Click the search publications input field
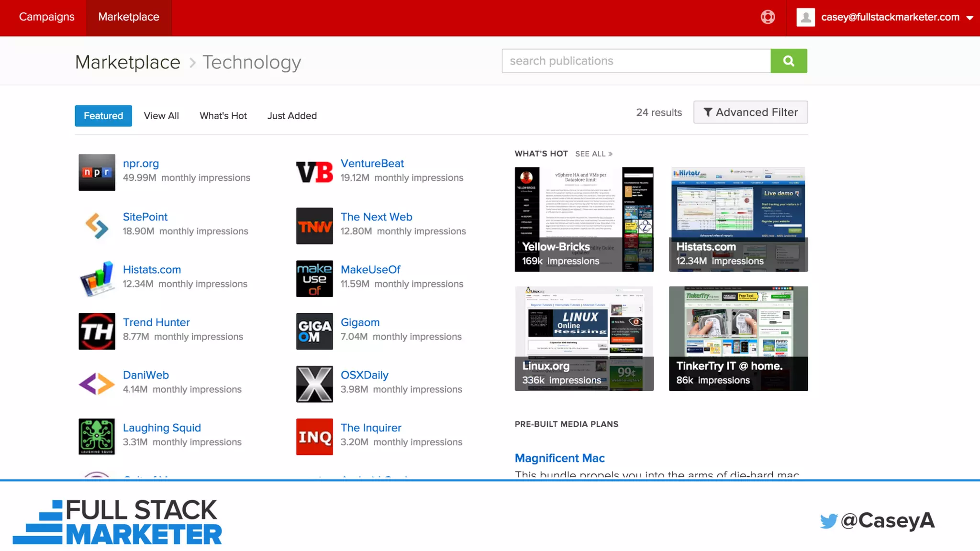This screenshot has height=551, width=980. [636, 61]
